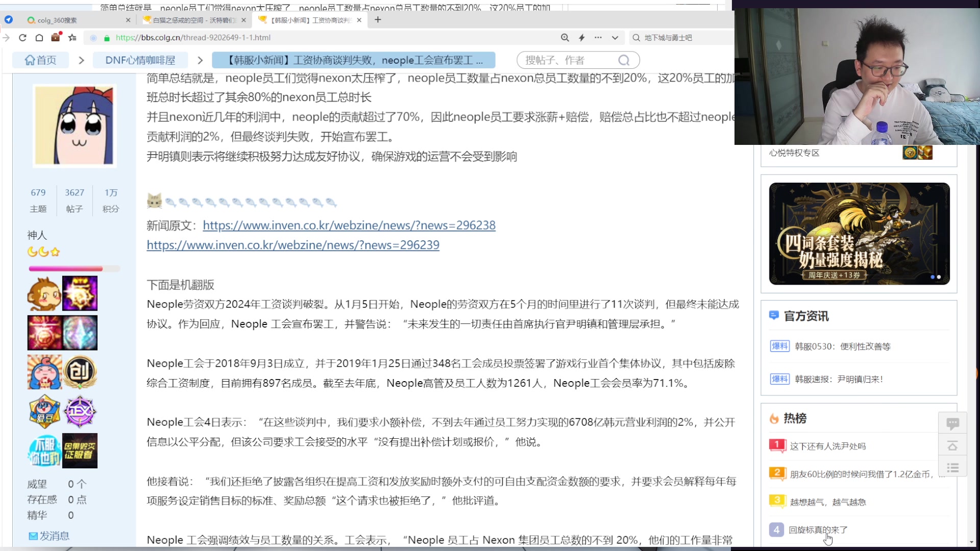This screenshot has height=551, width=980.
Task: Click the 官方资讯 heading
Action: pyautogui.click(x=806, y=316)
